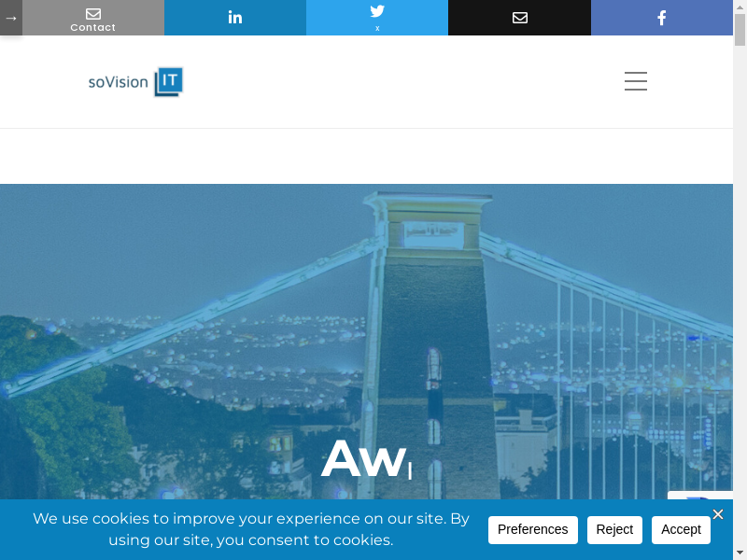747x560 pixels.
Task: Click the animated hero heading text
Action: click(x=365, y=459)
